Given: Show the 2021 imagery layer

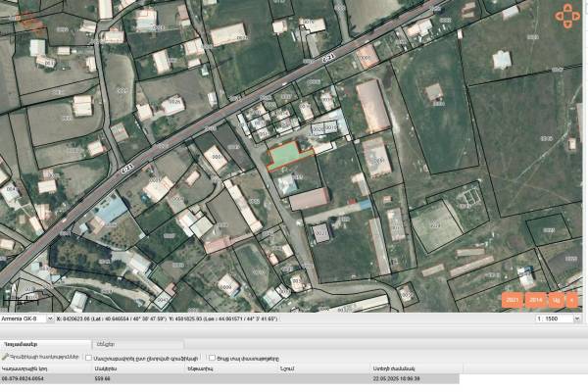Looking at the screenshot, I should click(x=513, y=300).
